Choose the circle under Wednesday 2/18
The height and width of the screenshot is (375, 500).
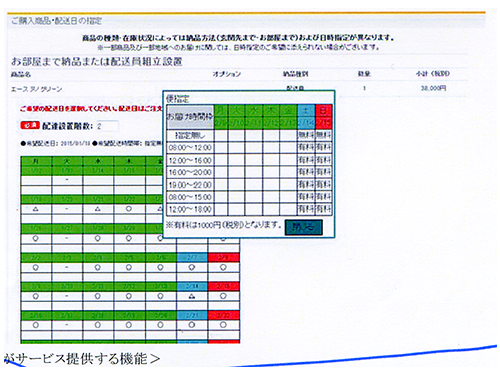(x=97, y=325)
